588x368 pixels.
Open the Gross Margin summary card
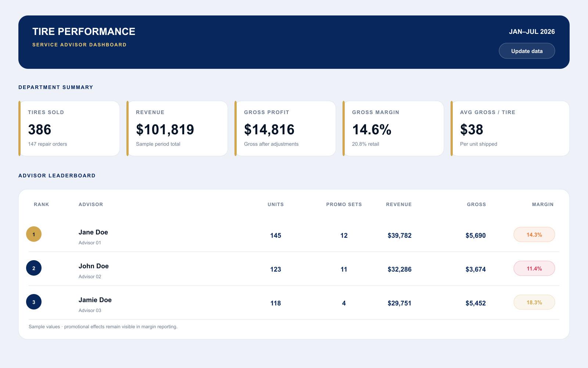pyautogui.click(x=393, y=128)
